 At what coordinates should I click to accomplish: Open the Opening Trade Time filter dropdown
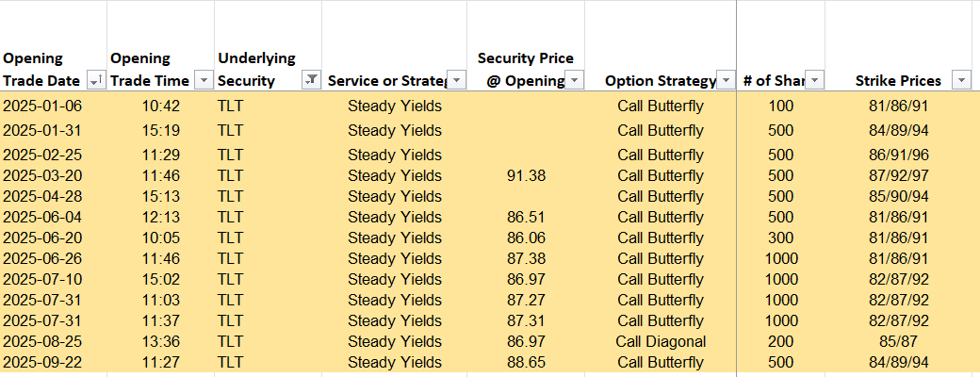pyautogui.click(x=204, y=80)
